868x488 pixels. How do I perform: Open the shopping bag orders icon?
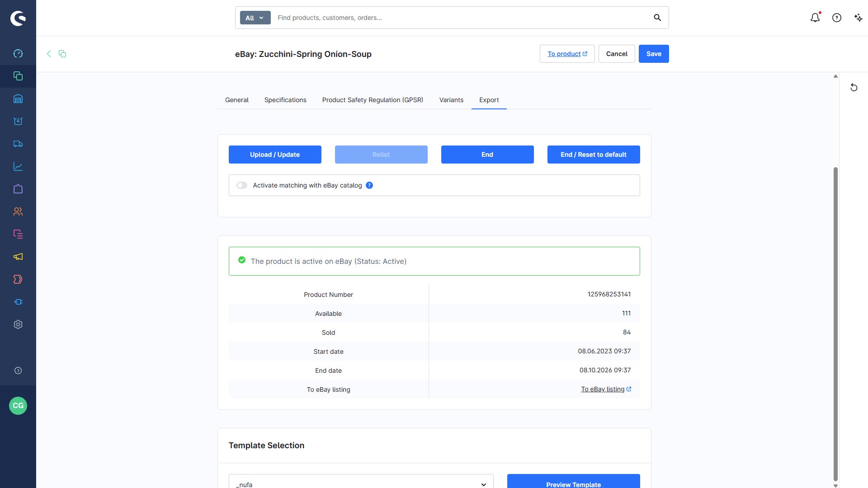point(18,189)
